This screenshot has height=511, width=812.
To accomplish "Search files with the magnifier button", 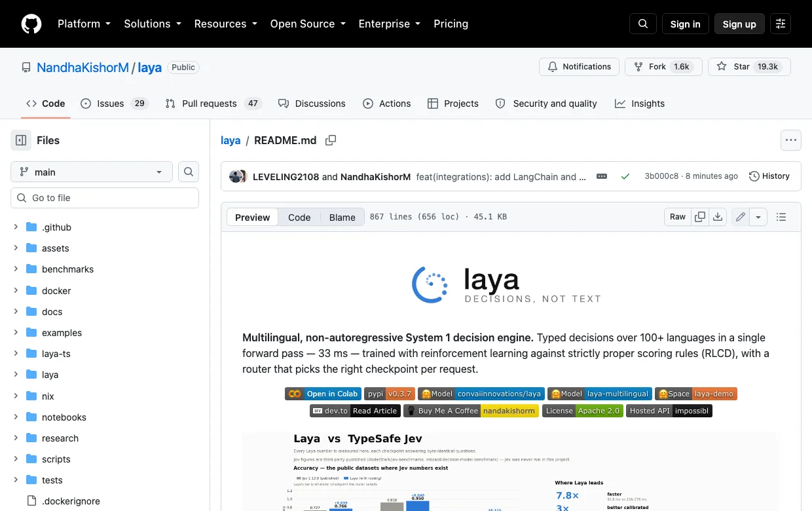I will coord(189,172).
